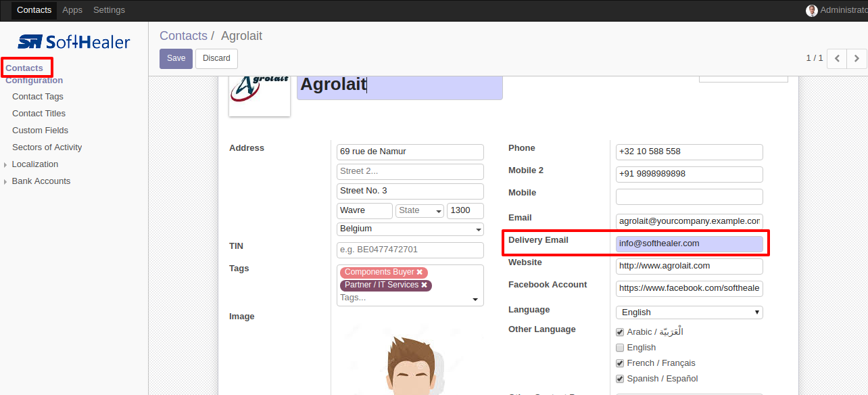Open Administrator user menu
Viewport: 868px width, 395px height.
pyautogui.click(x=837, y=10)
